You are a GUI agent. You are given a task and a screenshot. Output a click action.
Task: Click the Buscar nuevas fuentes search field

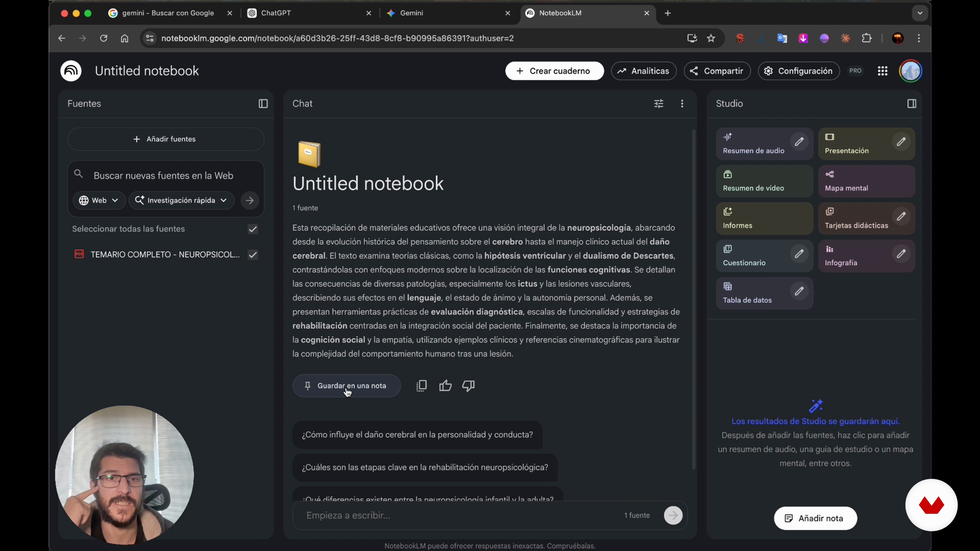pyautogui.click(x=165, y=175)
